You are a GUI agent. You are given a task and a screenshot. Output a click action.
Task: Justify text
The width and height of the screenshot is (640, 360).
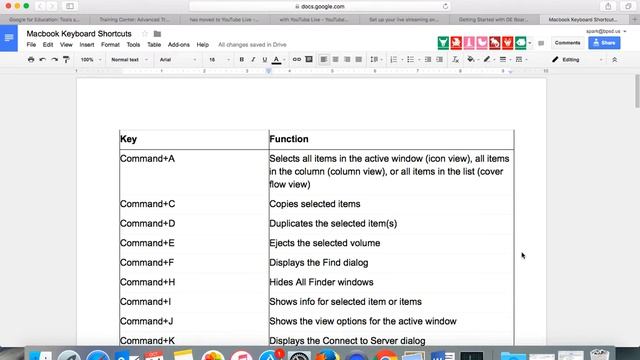(x=359, y=60)
